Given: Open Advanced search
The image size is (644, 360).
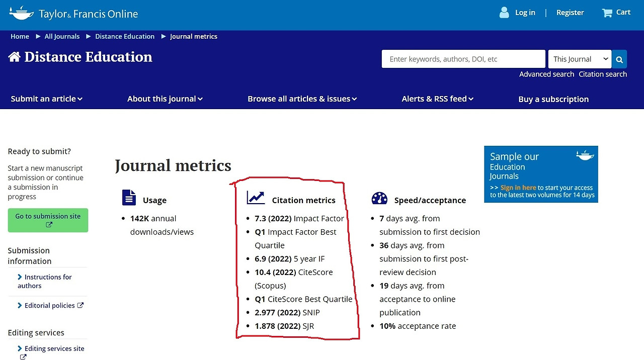Looking at the screenshot, I should click(546, 74).
